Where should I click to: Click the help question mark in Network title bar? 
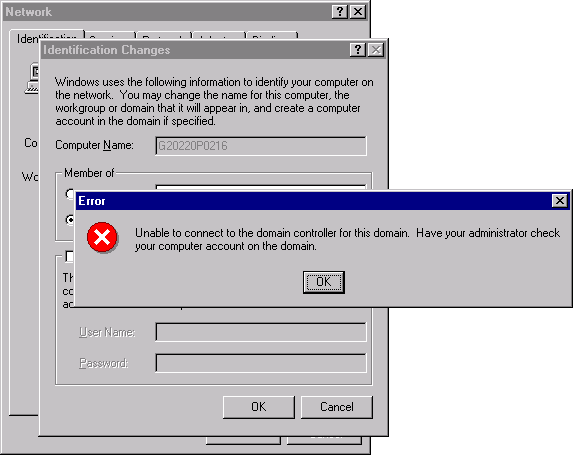coord(339,12)
